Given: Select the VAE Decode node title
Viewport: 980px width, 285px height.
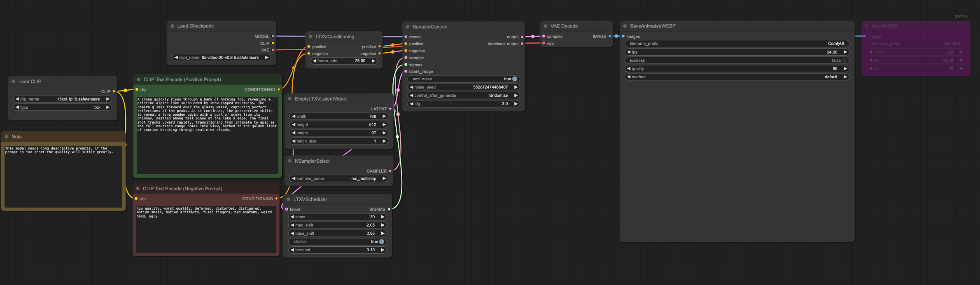Looking at the screenshot, I should point(564,26).
